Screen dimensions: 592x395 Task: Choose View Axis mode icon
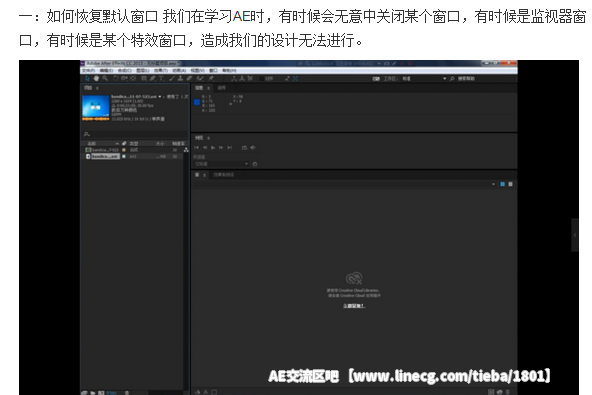(250, 78)
